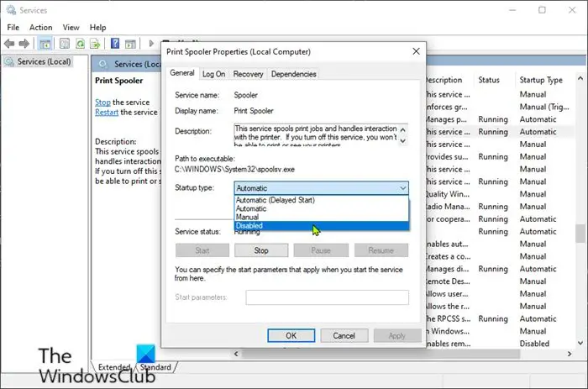Export list toolbar icon

coord(95,44)
